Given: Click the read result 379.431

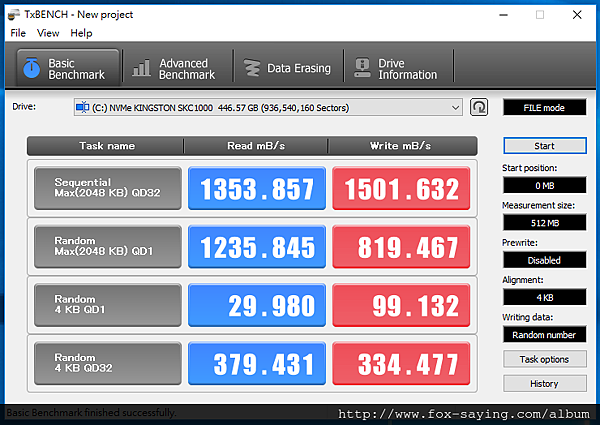Looking at the screenshot, I should [257, 363].
